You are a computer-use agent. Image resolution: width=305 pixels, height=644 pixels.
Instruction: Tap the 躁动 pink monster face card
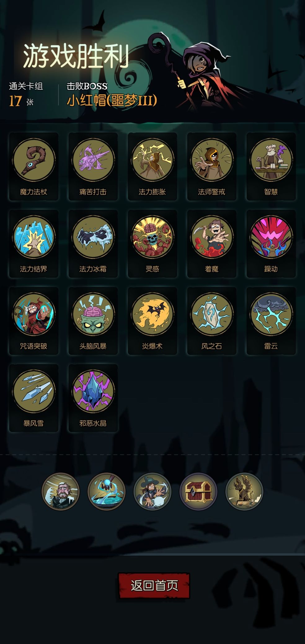(271, 244)
